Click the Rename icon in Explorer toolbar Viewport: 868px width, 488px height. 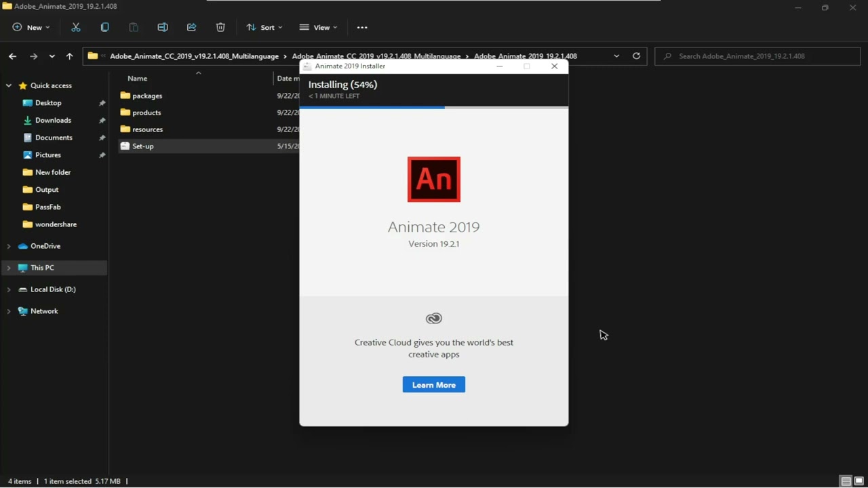point(163,27)
